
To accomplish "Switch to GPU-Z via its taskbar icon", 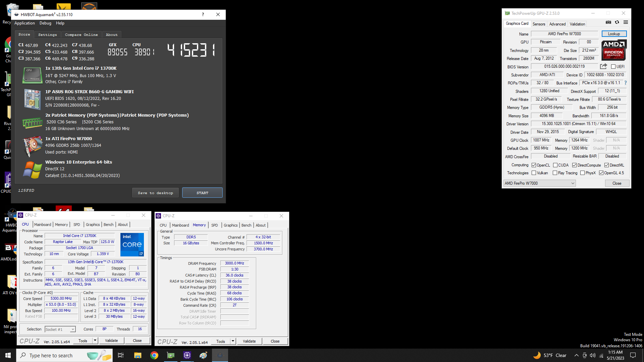I will [171, 355].
